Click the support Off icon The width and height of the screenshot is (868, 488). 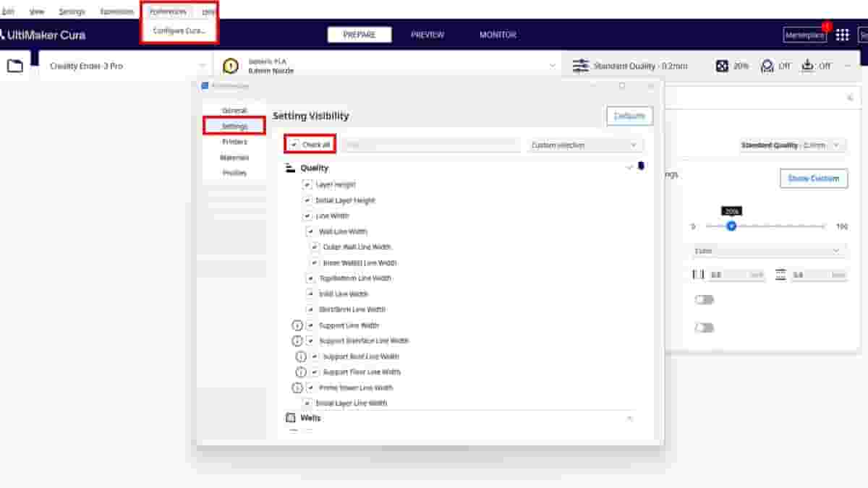[767, 66]
